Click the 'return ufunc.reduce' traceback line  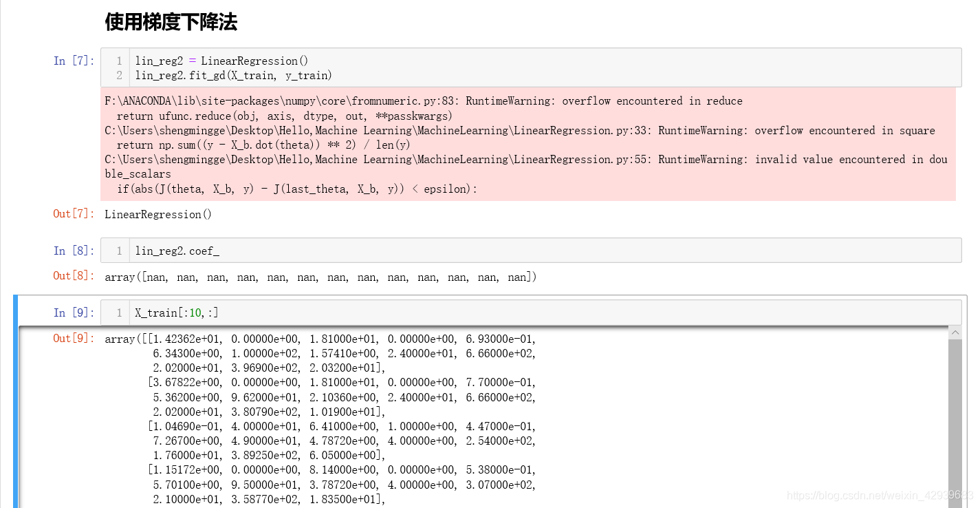[x=285, y=116]
